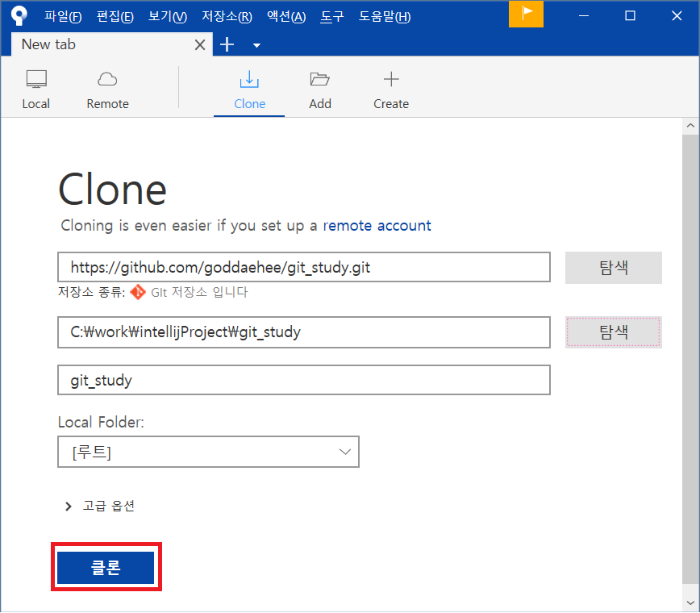Image resolution: width=700 pixels, height=613 pixels.
Task: Open the 편집(E) menu
Action: (115, 16)
